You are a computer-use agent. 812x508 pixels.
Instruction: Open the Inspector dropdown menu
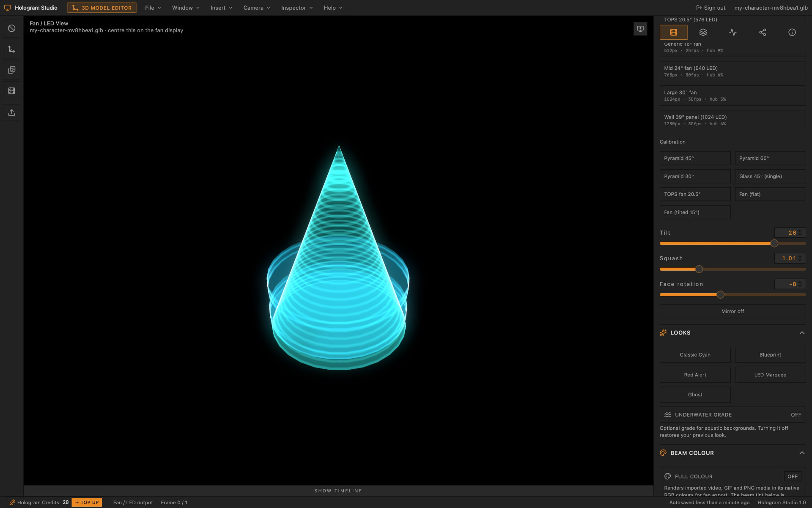297,8
